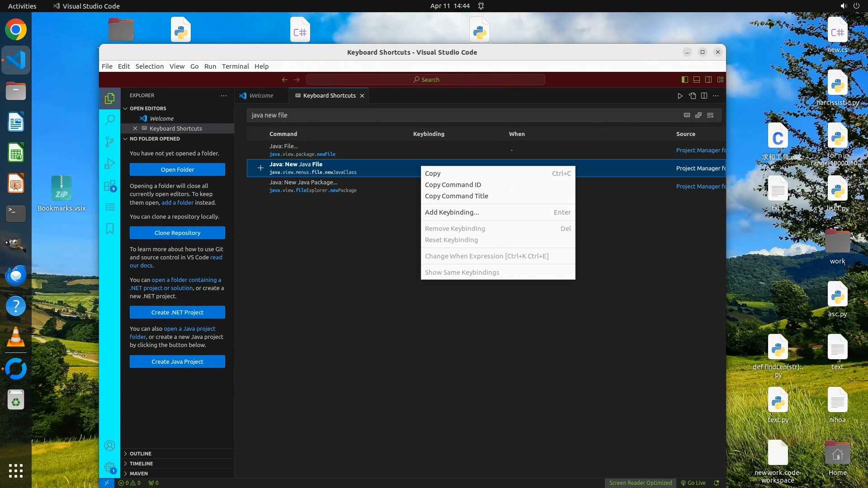This screenshot has width=868, height=488.
Task: Select Copy Command ID menu entry
Action: [453, 185]
